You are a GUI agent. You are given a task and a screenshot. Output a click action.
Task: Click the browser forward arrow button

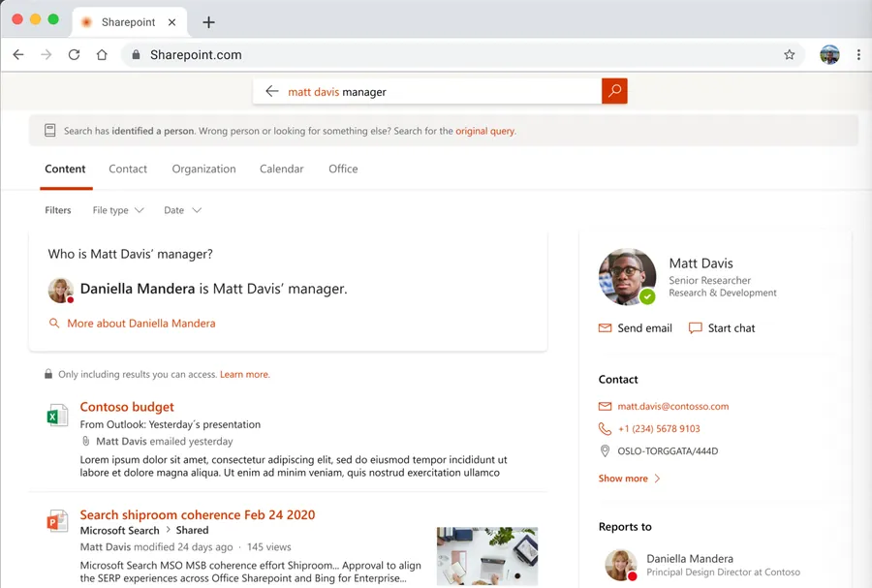coord(47,54)
